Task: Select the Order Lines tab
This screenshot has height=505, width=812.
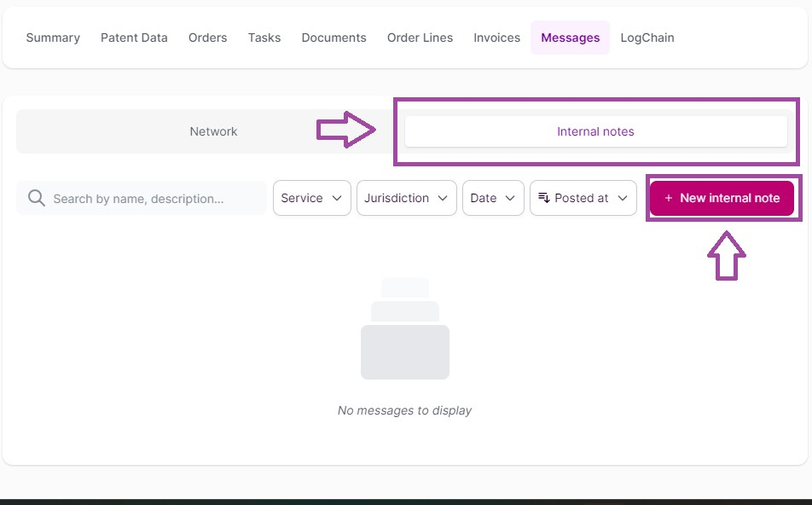Action: click(x=420, y=38)
